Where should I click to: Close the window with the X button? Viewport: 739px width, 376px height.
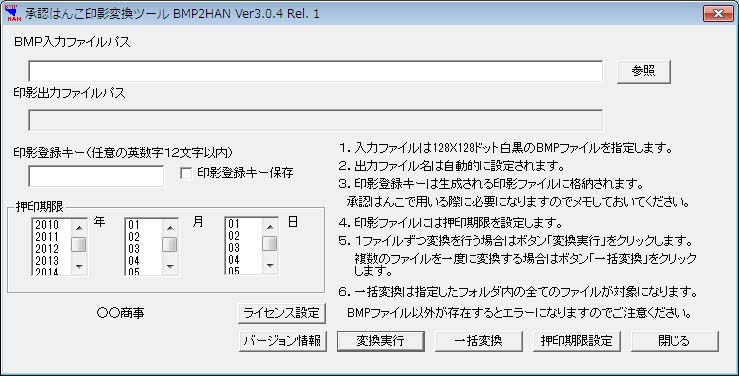(x=718, y=13)
